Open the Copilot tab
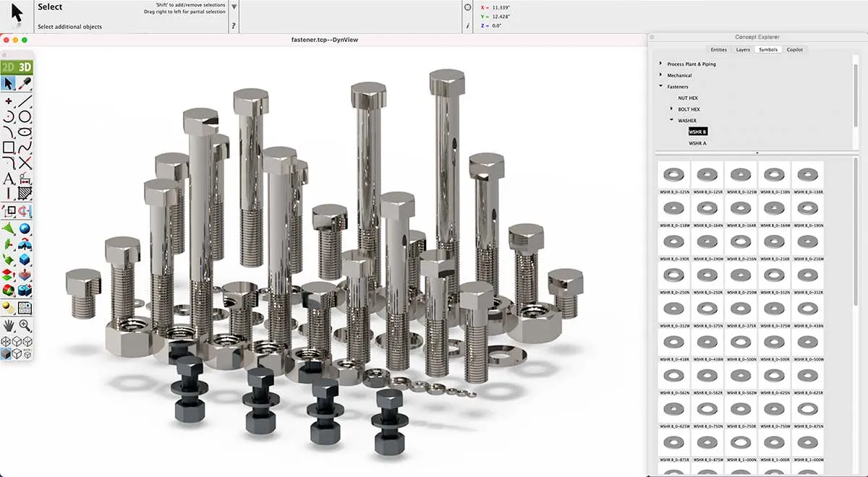 795,50
